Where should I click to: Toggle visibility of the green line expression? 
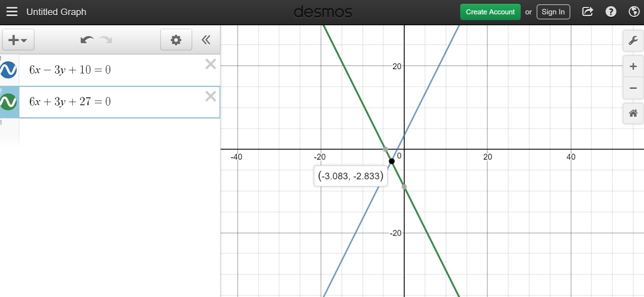click(8, 102)
